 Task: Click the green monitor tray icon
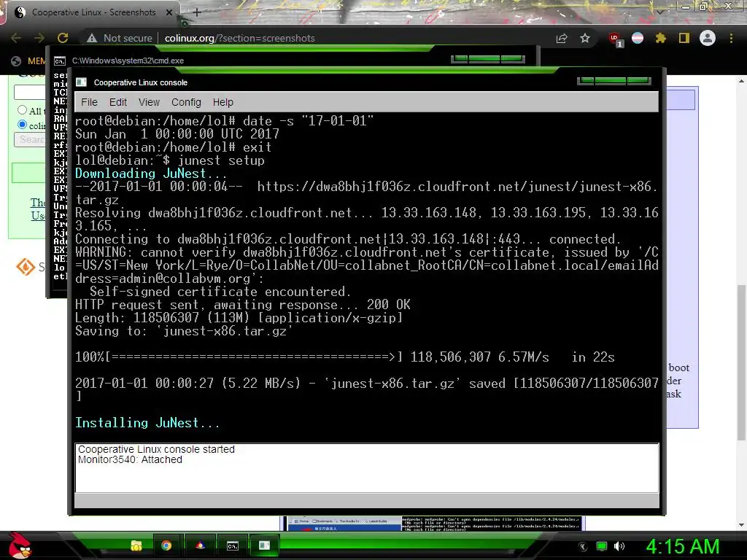[x=602, y=547]
